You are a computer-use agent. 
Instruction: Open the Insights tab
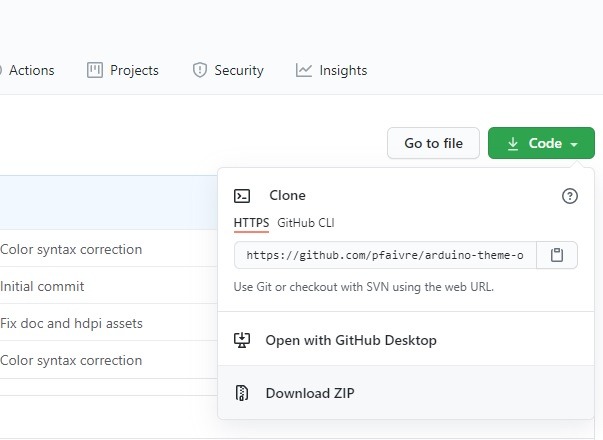[x=331, y=70]
